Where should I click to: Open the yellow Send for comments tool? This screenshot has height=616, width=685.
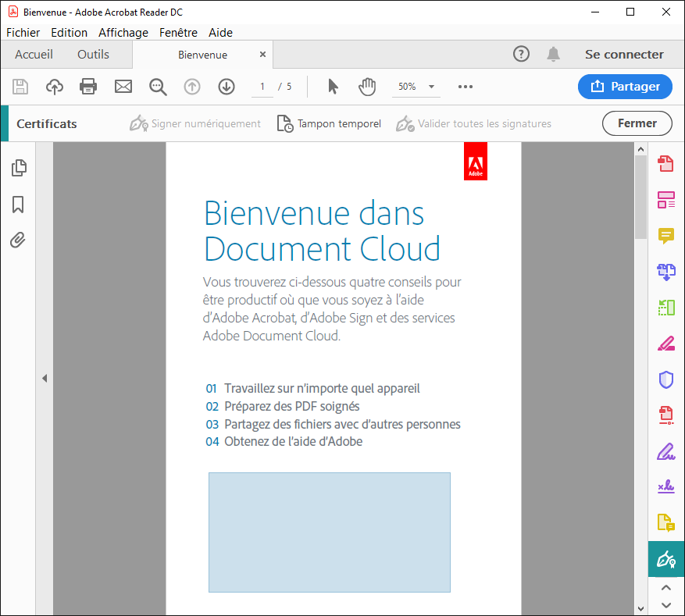click(665, 522)
